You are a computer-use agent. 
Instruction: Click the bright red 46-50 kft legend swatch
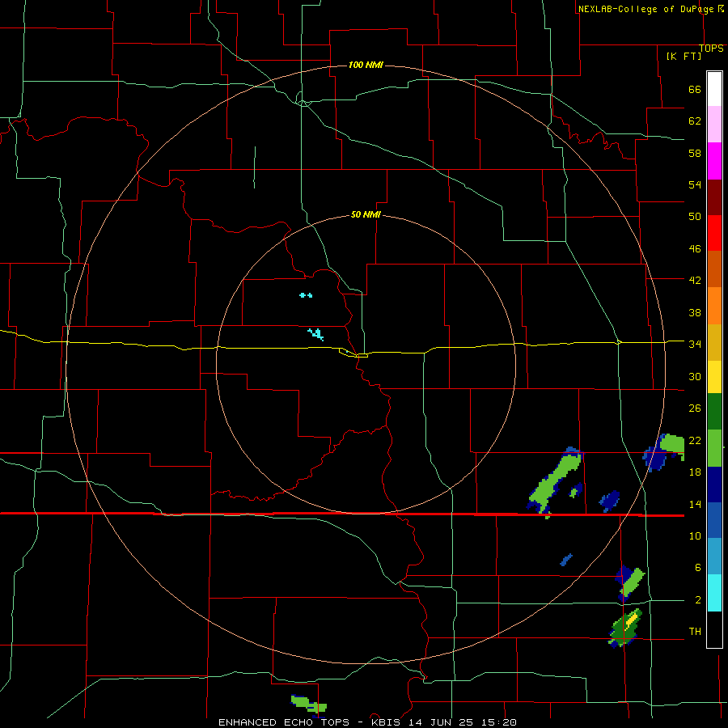[714, 233]
